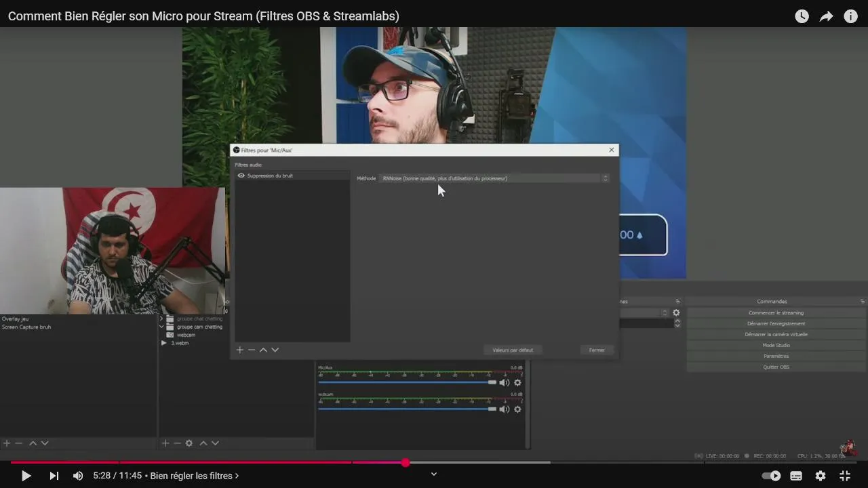Show video info with the 'i' icon
This screenshot has height=488, width=868.
tap(850, 16)
